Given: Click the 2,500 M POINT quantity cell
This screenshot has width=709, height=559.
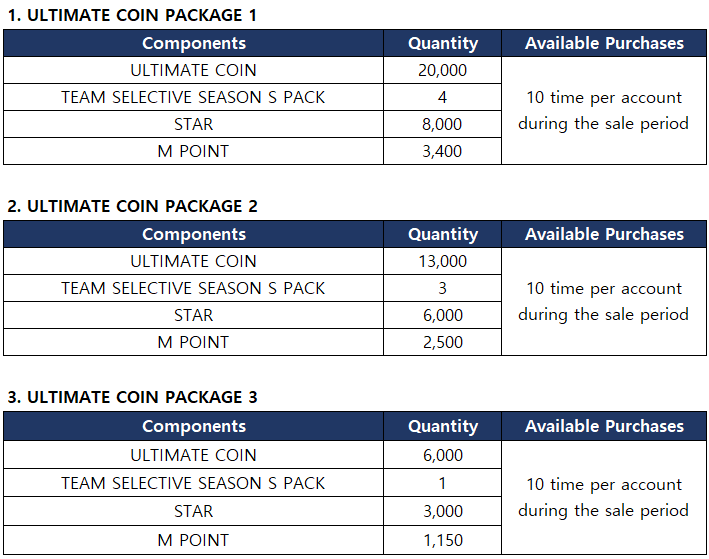Looking at the screenshot, I should coord(442,342).
